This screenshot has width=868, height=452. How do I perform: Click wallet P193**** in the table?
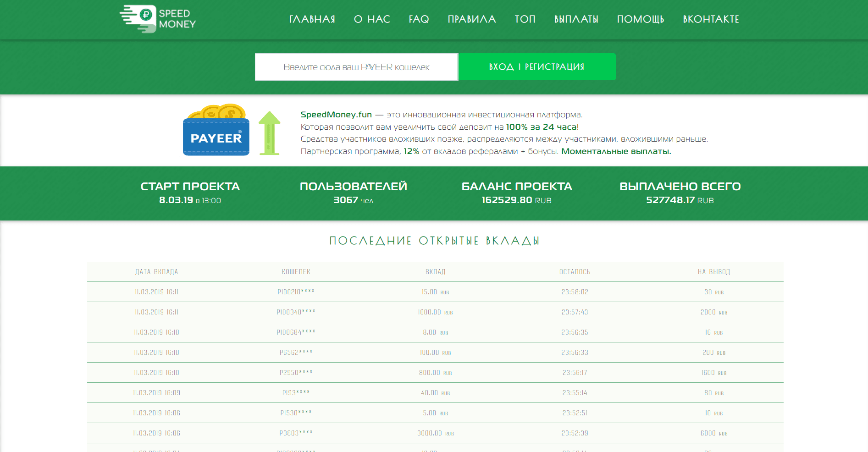point(296,393)
